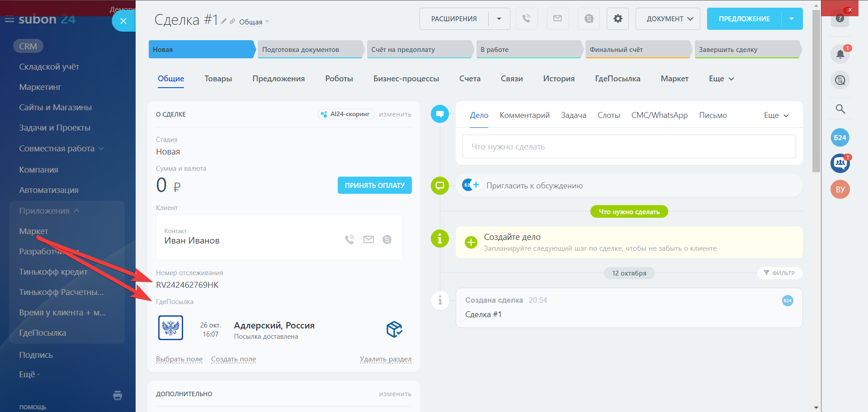The image size is (868, 412).
Task: Click green plus icon by Создайте дело
Action: 471,242
